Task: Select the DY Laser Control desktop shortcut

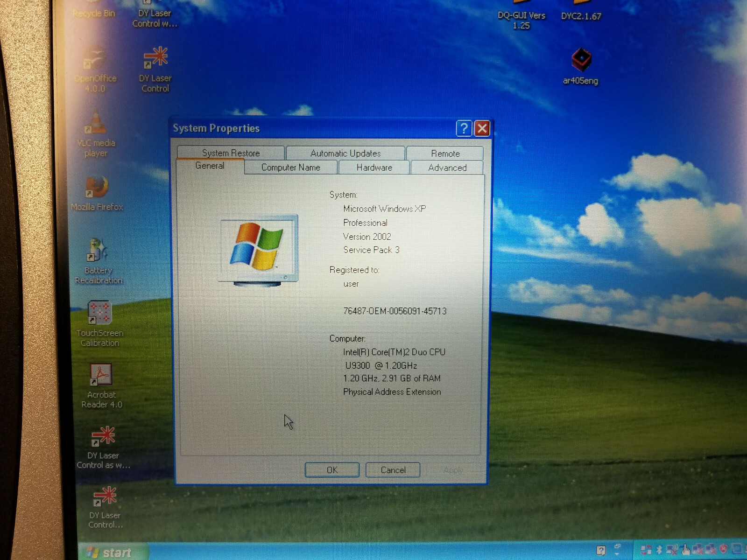Action: (x=155, y=70)
